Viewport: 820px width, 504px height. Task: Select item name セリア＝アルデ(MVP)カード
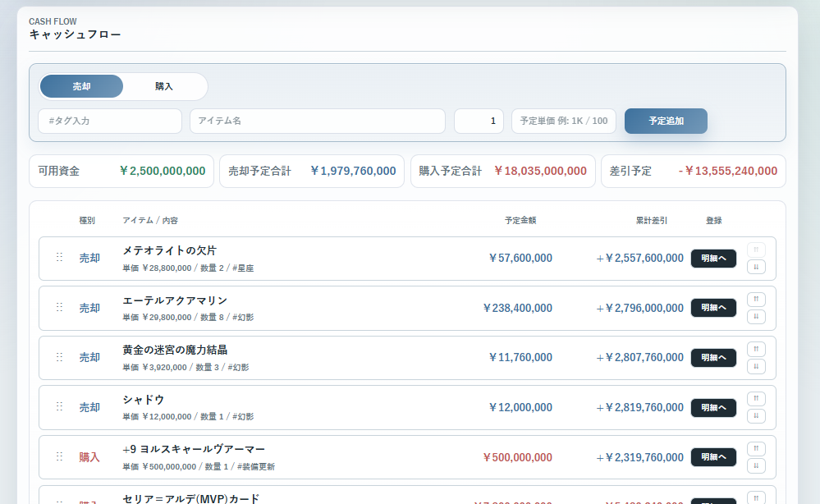pos(191,499)
